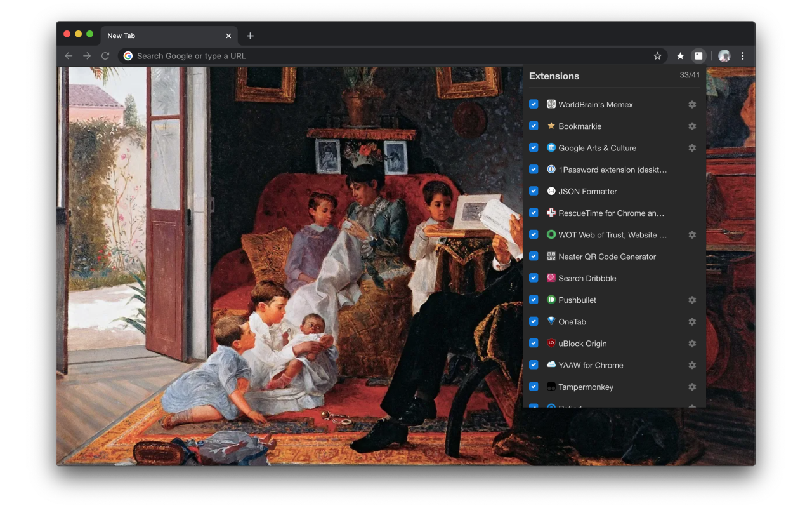
Task: Toggle off the OneTab extension checkbox
Action: tap(534, 321)
